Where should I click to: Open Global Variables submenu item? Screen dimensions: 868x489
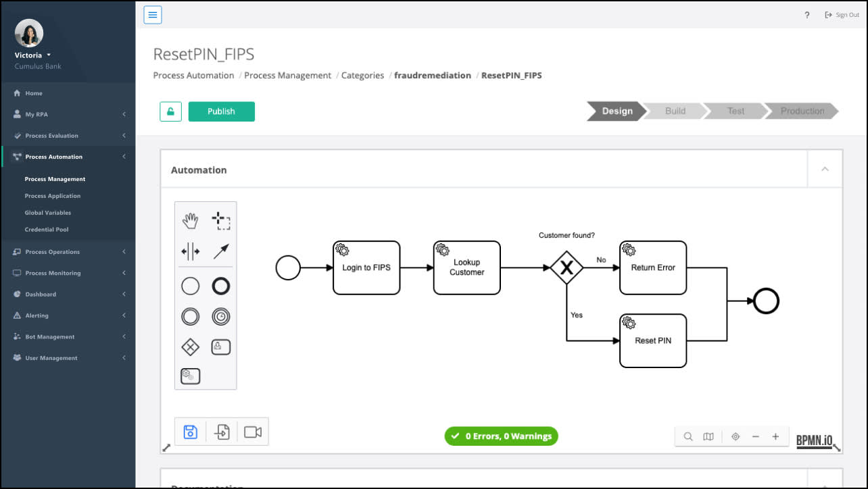coord(48,213)
